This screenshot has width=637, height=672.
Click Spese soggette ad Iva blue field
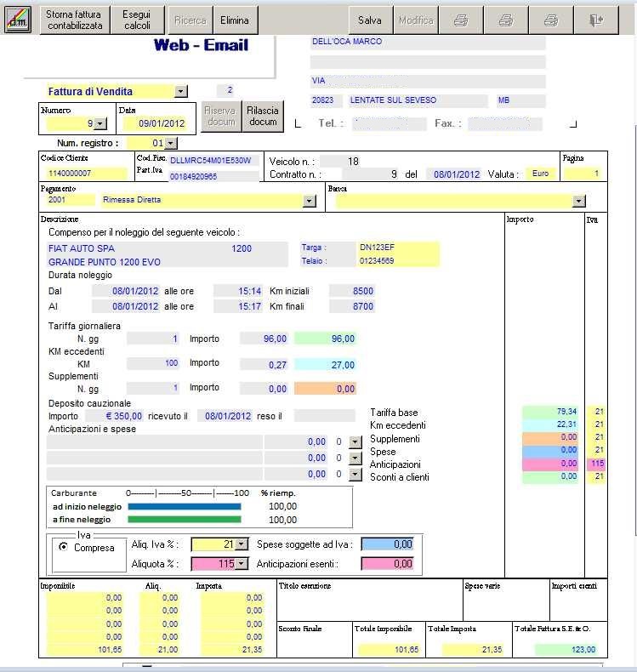[x=388, y=544]
